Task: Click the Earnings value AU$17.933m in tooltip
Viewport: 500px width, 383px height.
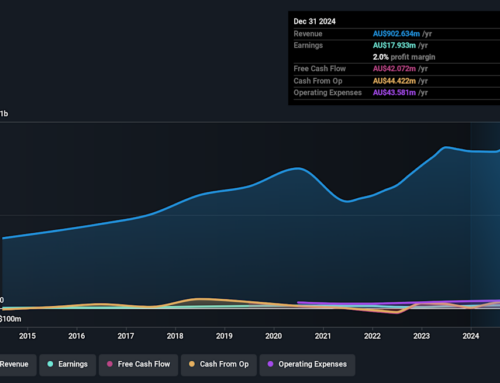Action: point(394,45)
